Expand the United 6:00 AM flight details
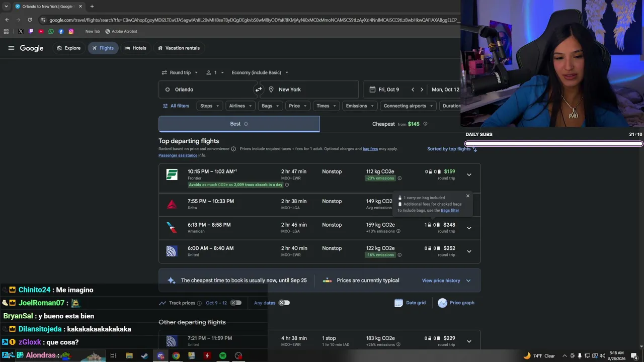This screenshot has width=644, height=362. [469, 251]
